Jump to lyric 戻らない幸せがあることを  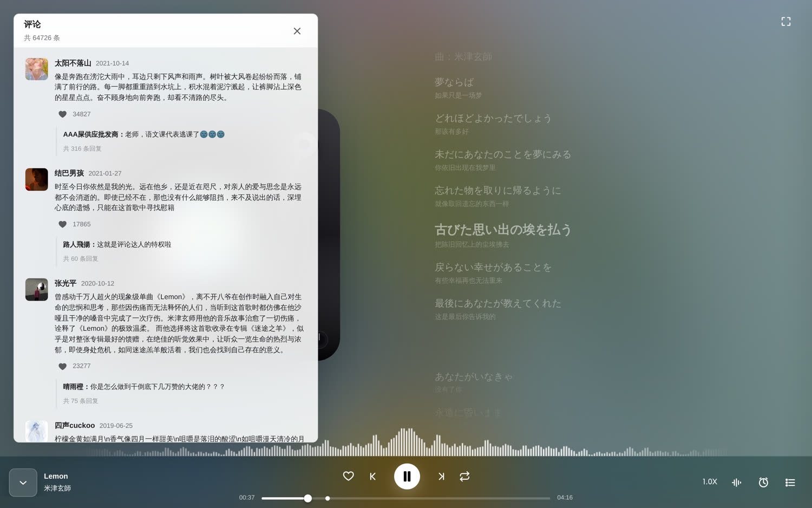pos(493,268)
